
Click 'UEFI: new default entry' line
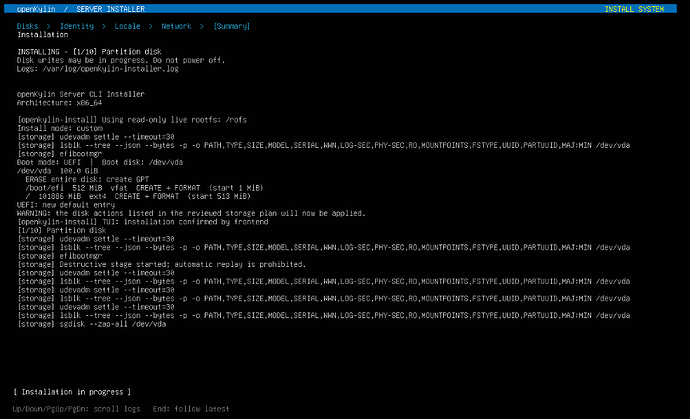tap(66, 205)
